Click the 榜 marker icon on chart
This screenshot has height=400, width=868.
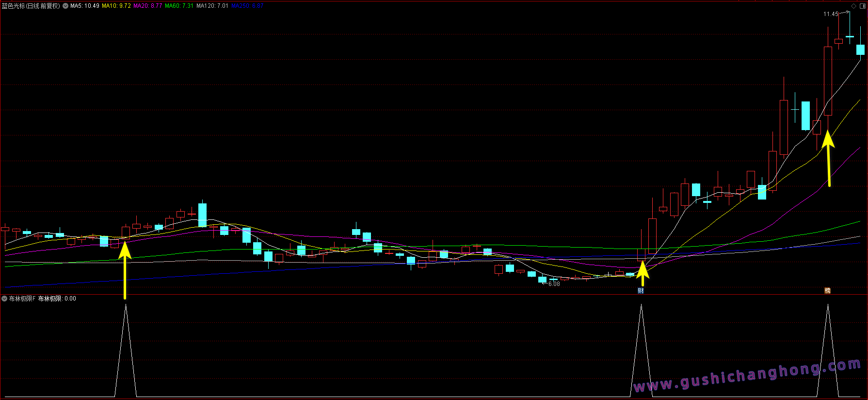point(827,291)
